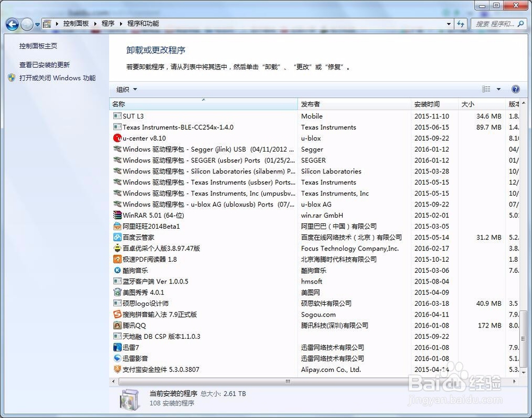Viewport: 532px width, 418px height.
Task: Click install date 2016-04-11 cell
Action: [431, 314]
